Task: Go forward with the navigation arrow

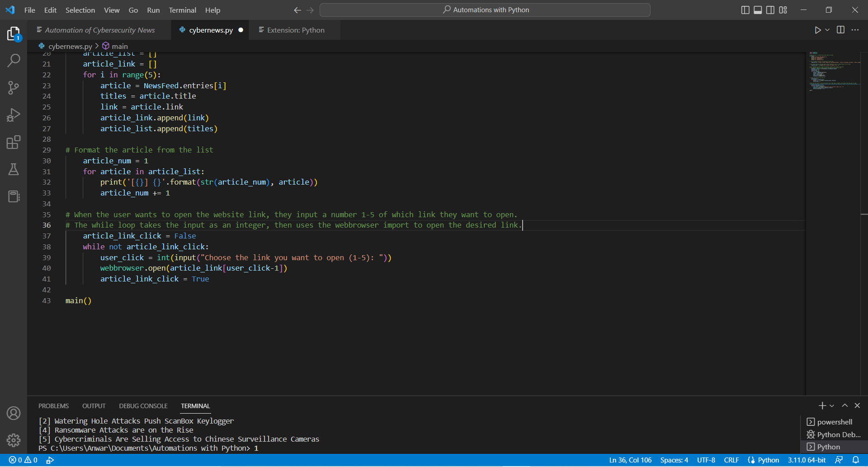Action: coord(310,10)
